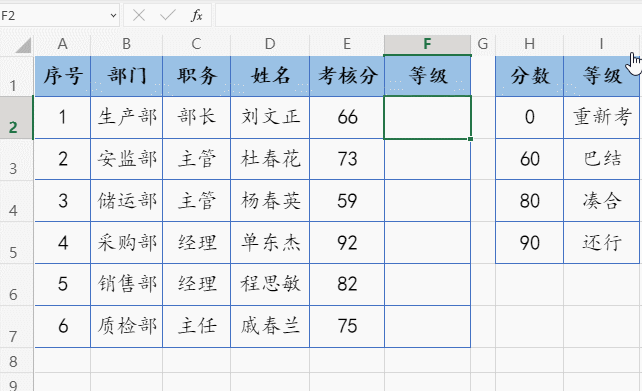Select the score cell 82
The width and height of the screenshot is (642, 391).
(x=347, y=285)
